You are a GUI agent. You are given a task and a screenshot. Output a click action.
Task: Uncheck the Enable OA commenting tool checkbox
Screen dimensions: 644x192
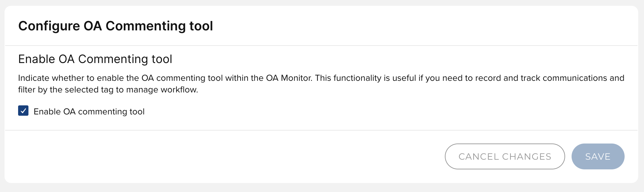(x=23, y=111)
